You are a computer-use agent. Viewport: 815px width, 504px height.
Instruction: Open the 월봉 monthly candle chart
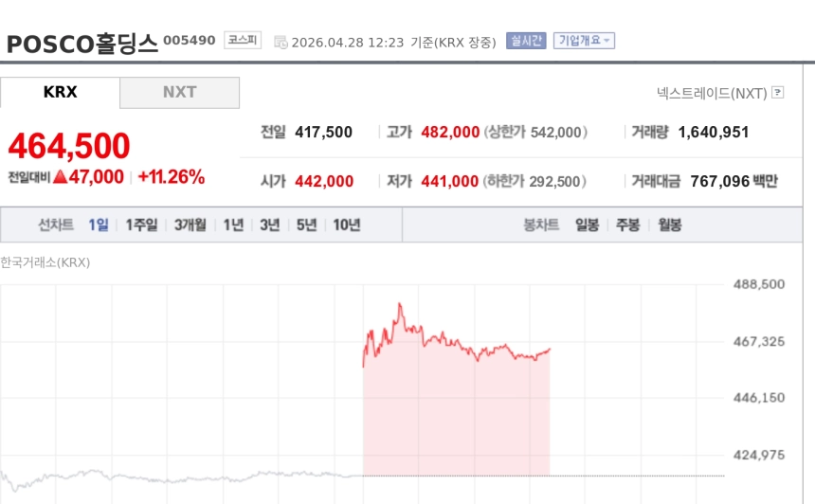(669, 225)
